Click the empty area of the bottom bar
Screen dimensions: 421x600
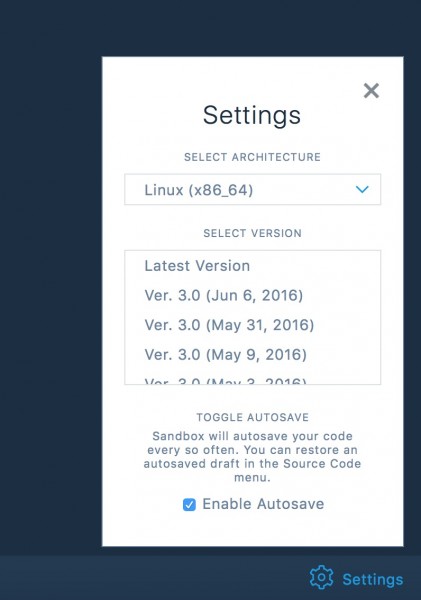tap(153, 577)
